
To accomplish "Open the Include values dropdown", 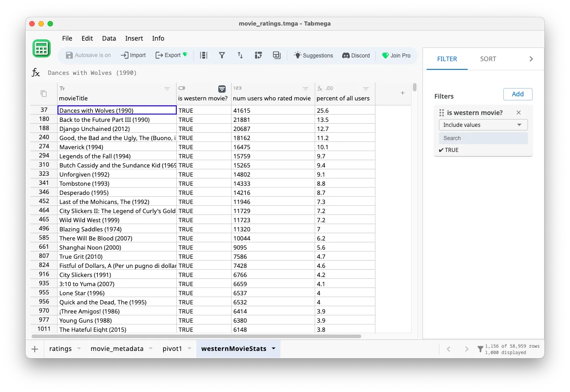I will (483, 125).
